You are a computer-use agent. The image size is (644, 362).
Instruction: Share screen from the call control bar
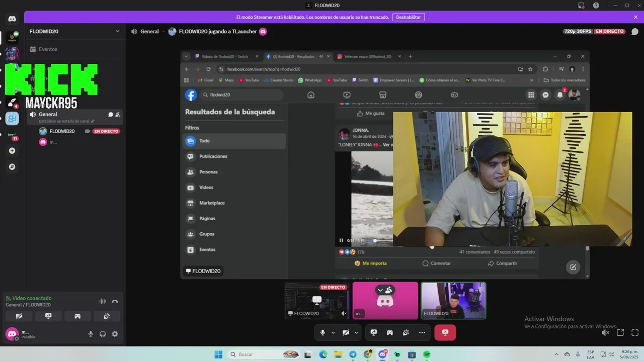point(374,332)
